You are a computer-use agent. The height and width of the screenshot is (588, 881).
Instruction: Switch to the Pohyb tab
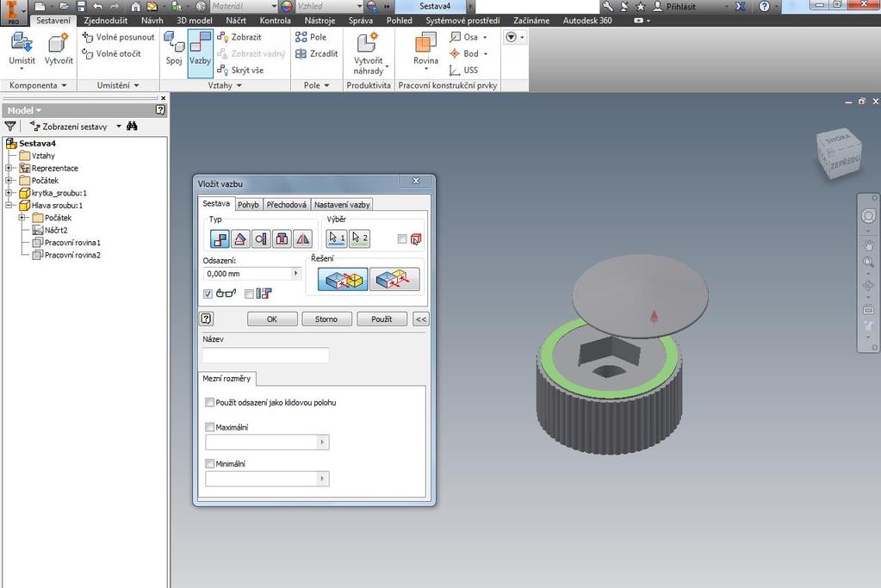coord(248,205)
